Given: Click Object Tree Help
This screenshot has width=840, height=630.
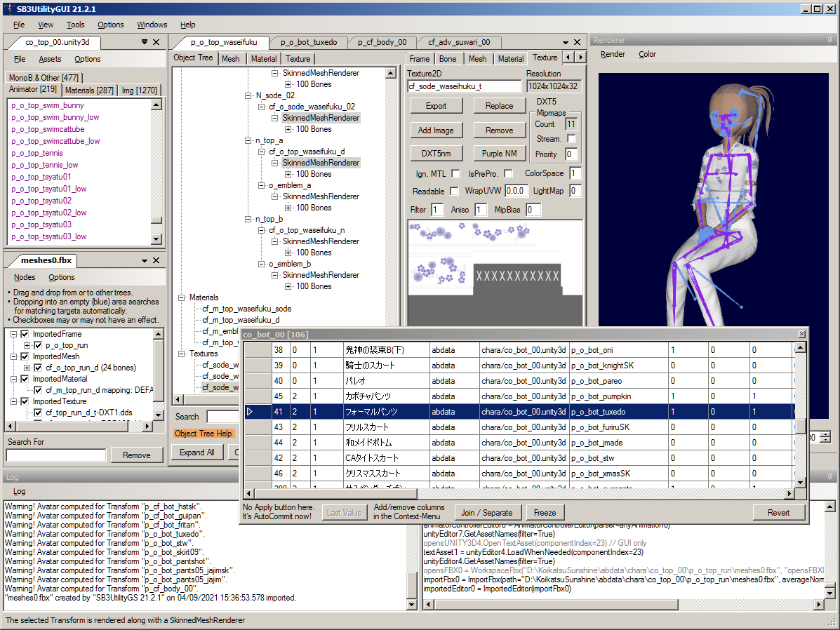Looking at the screenshot, I should (204, 434).
